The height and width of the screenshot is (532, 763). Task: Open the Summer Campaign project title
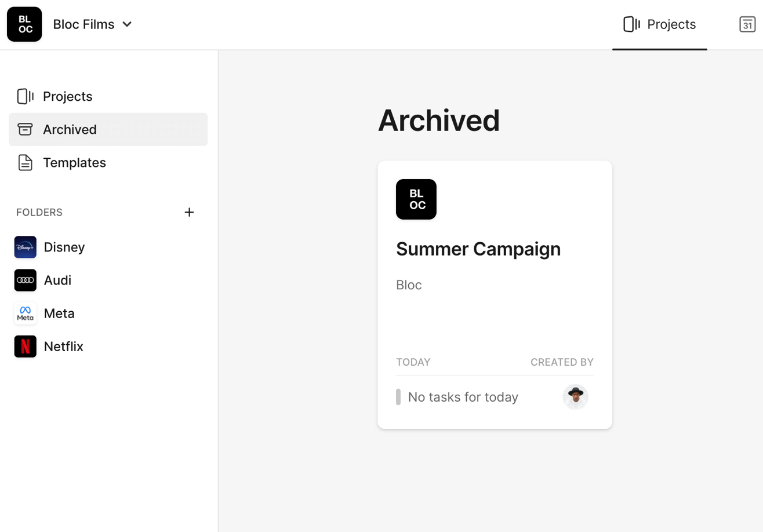point(478,249)
